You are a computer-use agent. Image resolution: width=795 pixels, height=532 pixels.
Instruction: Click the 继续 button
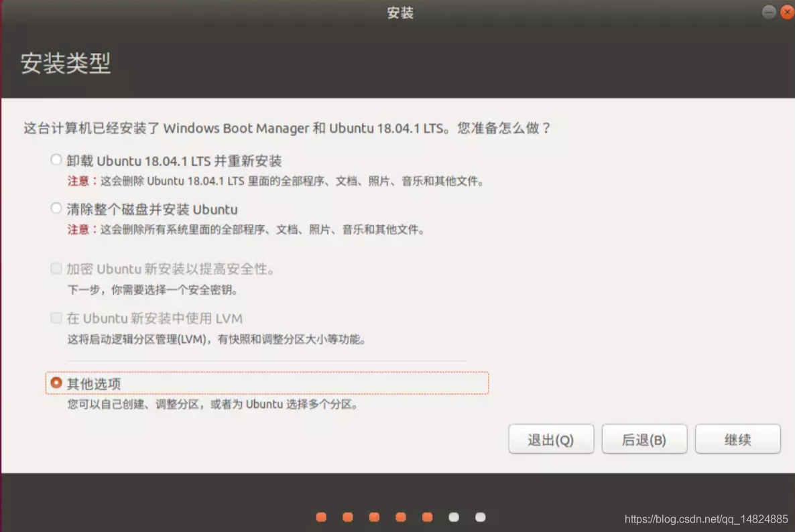738,440
